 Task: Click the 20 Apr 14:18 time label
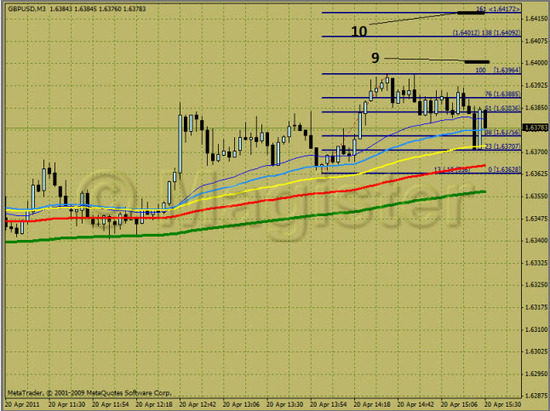[372, 404]
